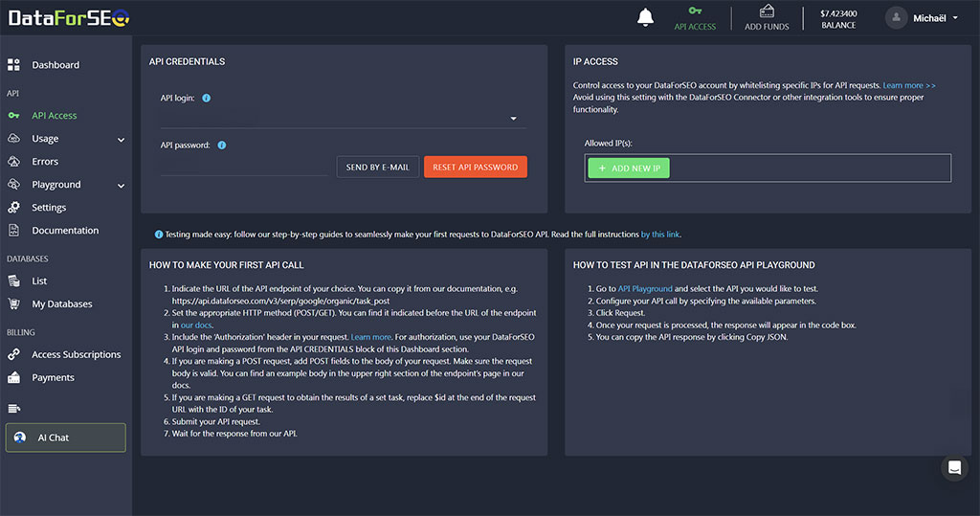This screenshot has height=516, width=980.
Task: Click the Settings gear icon in sidebar
Action: (13, 207)
